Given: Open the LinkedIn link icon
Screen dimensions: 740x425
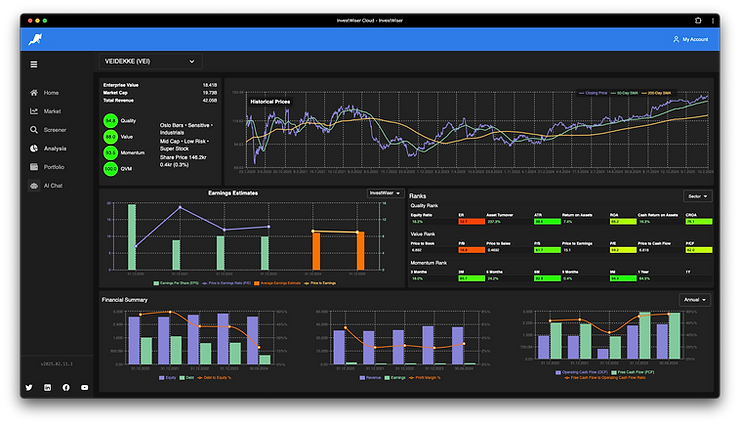Looking at the screenshot, I should click(48, 387).
